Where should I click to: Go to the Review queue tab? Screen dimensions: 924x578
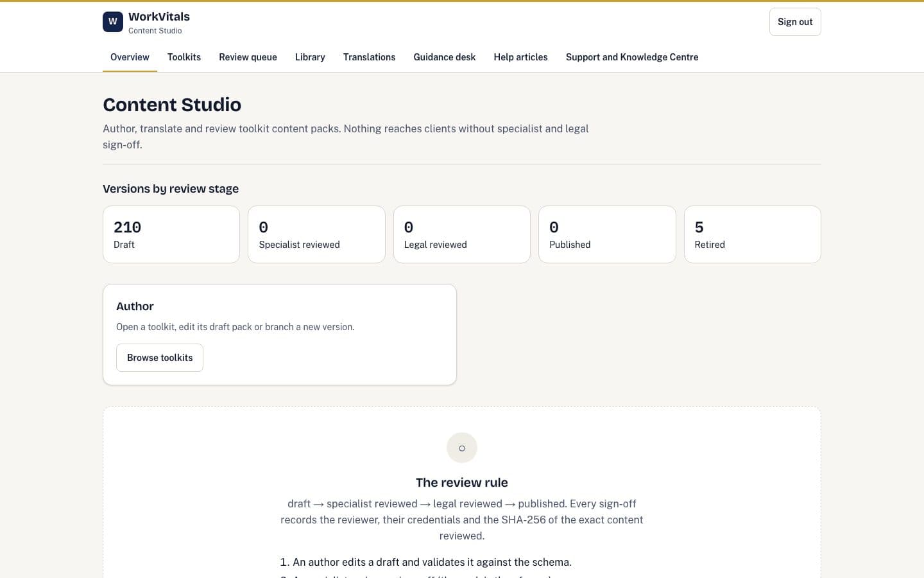coord(248,57)
